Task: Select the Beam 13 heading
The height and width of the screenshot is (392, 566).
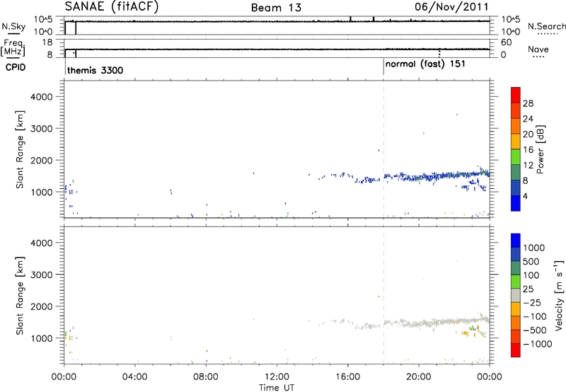Action: tap(276, 8)
